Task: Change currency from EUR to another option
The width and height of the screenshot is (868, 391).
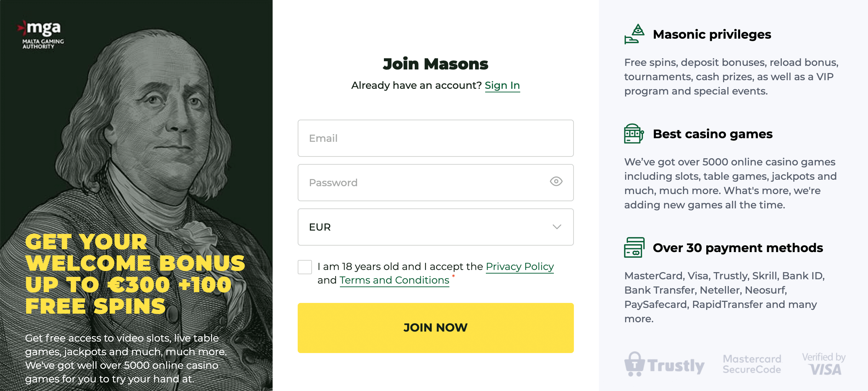Action: (435, 227)
